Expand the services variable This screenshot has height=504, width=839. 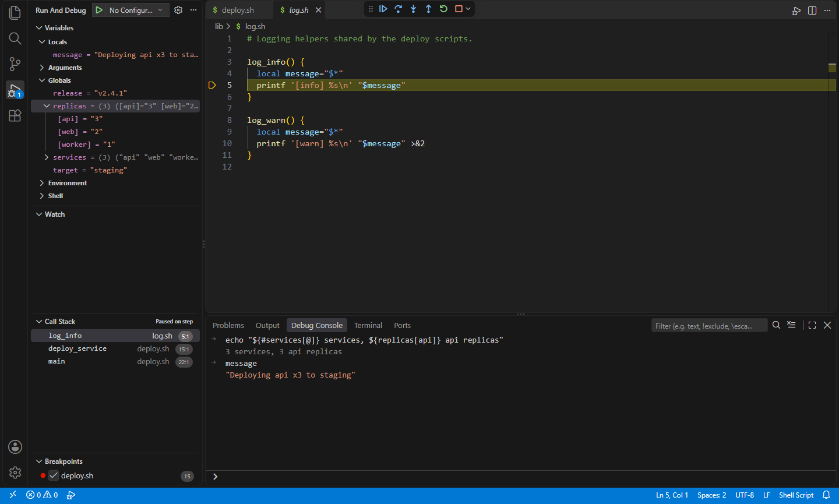[47, 157]
